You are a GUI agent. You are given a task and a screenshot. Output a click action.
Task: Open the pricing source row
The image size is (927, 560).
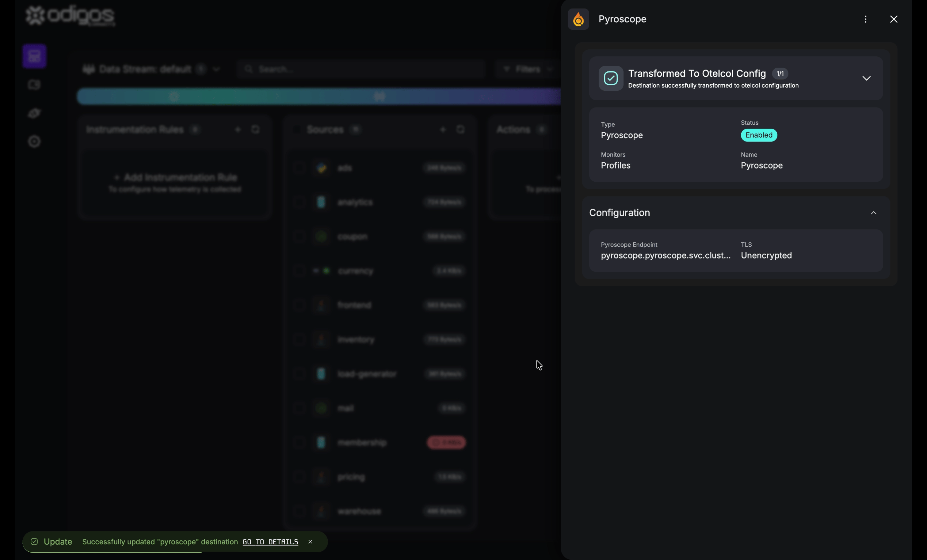(x=380, y=477)
